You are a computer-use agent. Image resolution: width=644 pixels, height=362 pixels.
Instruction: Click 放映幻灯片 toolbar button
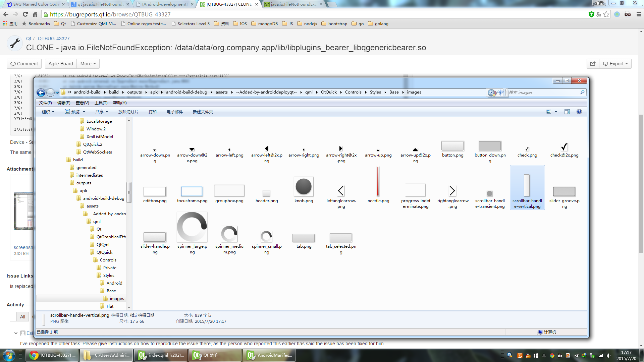point(128,112)
